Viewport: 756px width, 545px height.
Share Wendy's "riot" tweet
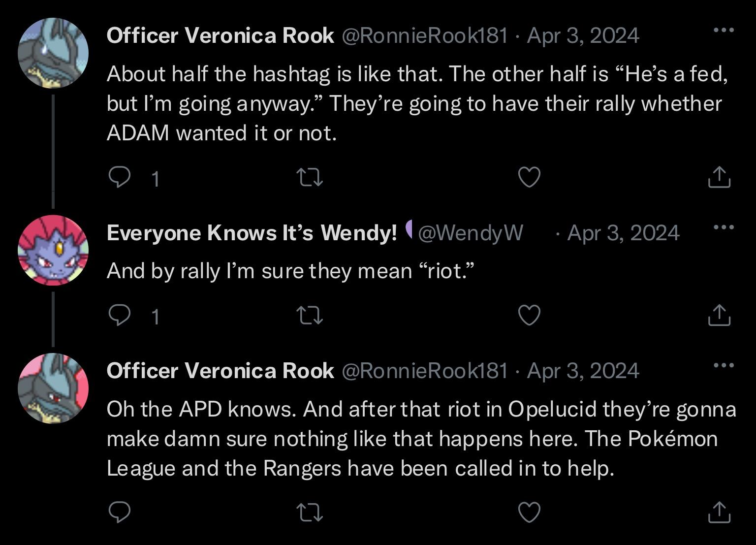[719, 315]
